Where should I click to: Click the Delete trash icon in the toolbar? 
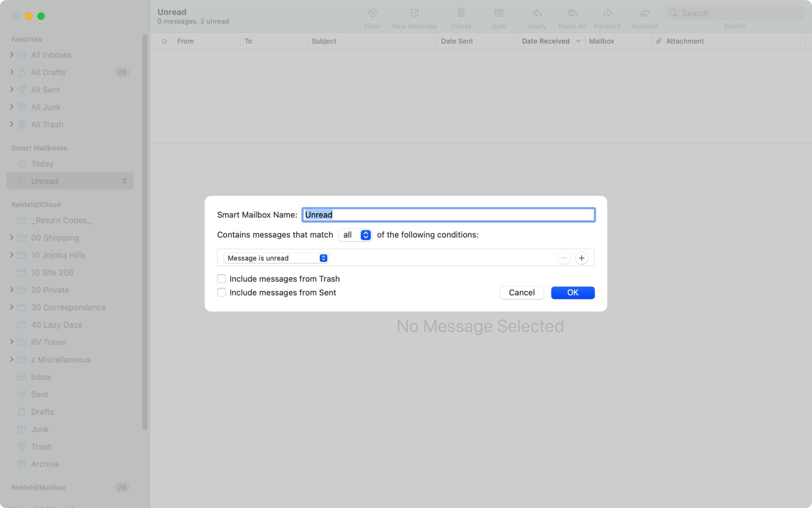click(460, 13)
